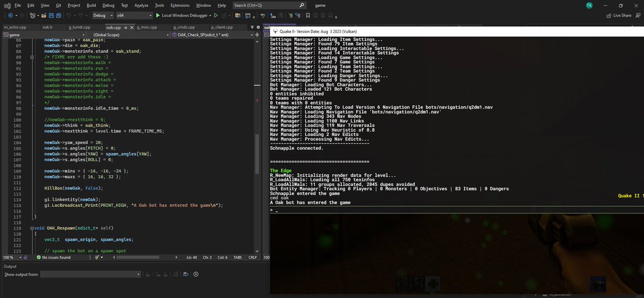Screen dimensions: 644x298
Task: Click Local Windows Debugger start button
Action: (x=183, y=16)
